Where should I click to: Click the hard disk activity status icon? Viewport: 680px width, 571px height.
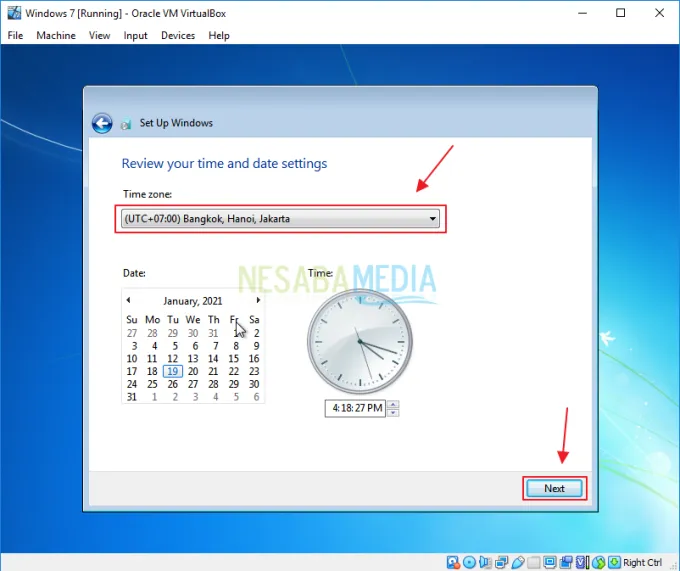pos(453,562)
